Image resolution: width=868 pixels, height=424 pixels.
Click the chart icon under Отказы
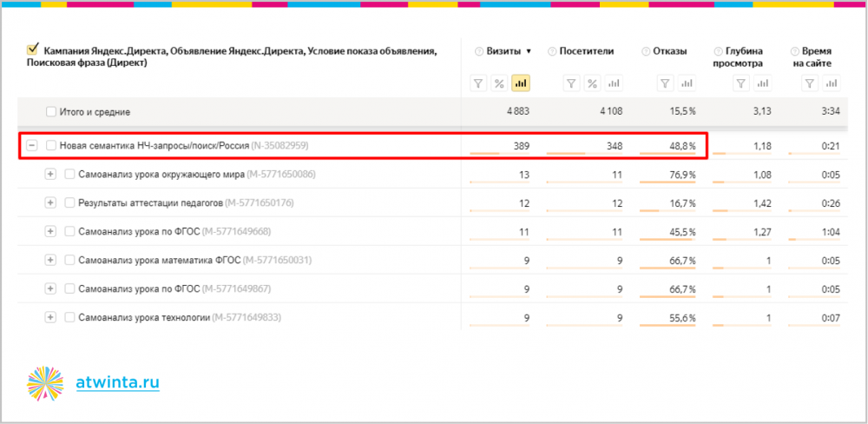click(x=687, y=83)
